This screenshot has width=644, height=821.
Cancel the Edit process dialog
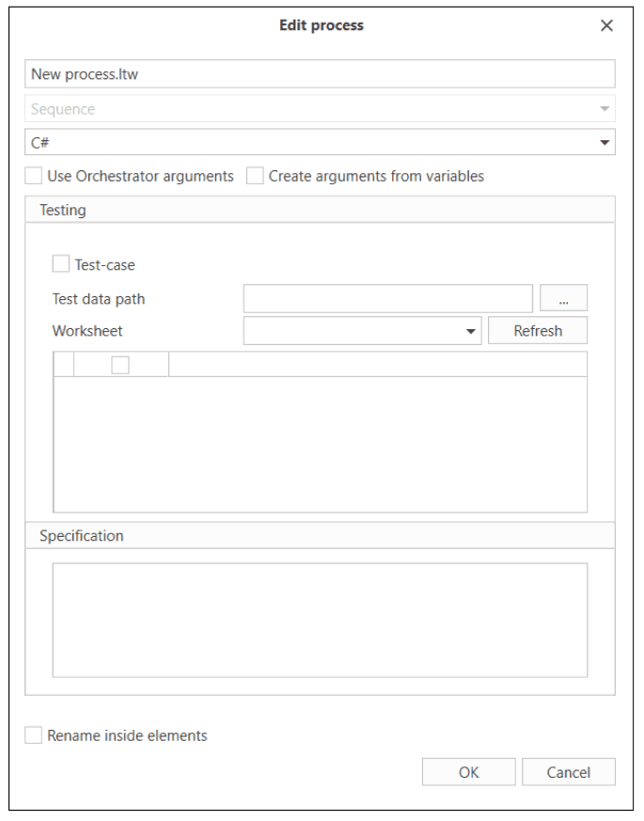tap(568, 772)
